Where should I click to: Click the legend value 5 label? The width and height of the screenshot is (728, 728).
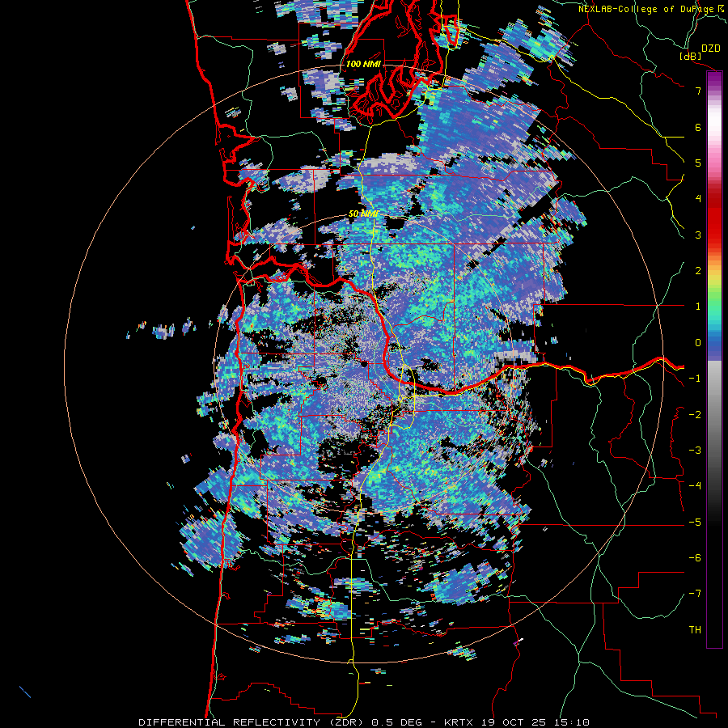(698, 163)
